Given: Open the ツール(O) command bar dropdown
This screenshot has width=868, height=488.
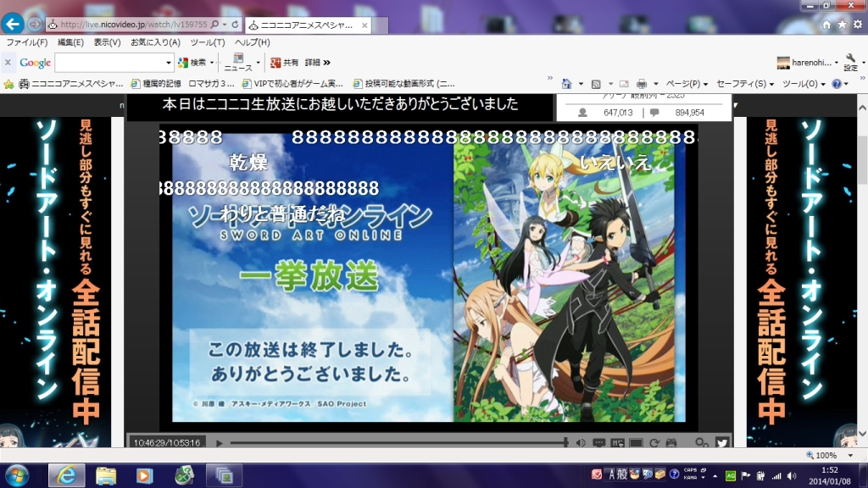Looking at the screenshot, I should tap(804, 84).
